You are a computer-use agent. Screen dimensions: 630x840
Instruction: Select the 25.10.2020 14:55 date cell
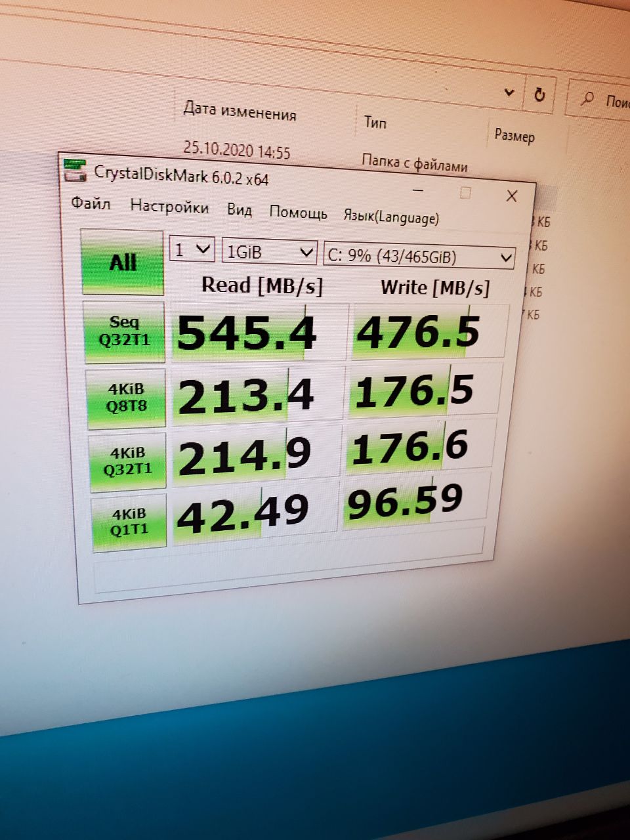click(x=236, y=150)
